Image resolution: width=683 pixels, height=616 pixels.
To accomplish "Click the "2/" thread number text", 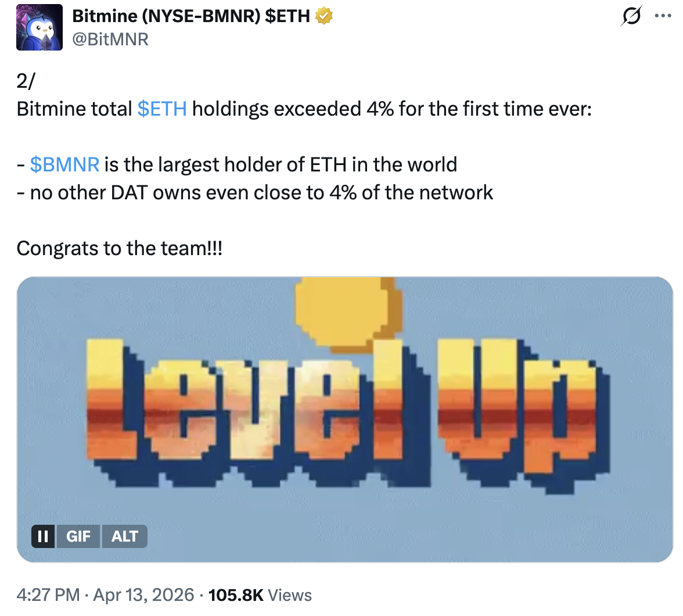I will 26,81.
